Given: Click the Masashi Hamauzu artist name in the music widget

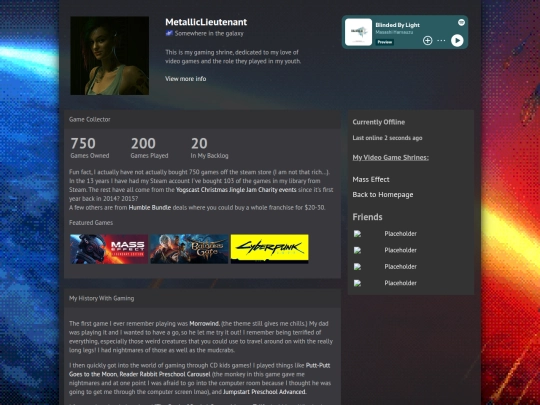Looking at the screenshot, I should tap(394, 32).
